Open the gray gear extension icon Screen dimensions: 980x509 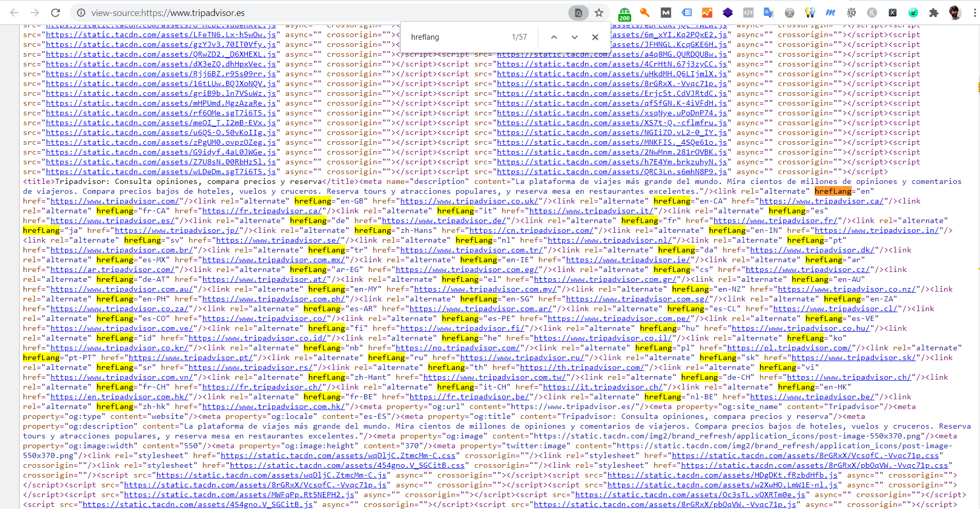[789, 13]
